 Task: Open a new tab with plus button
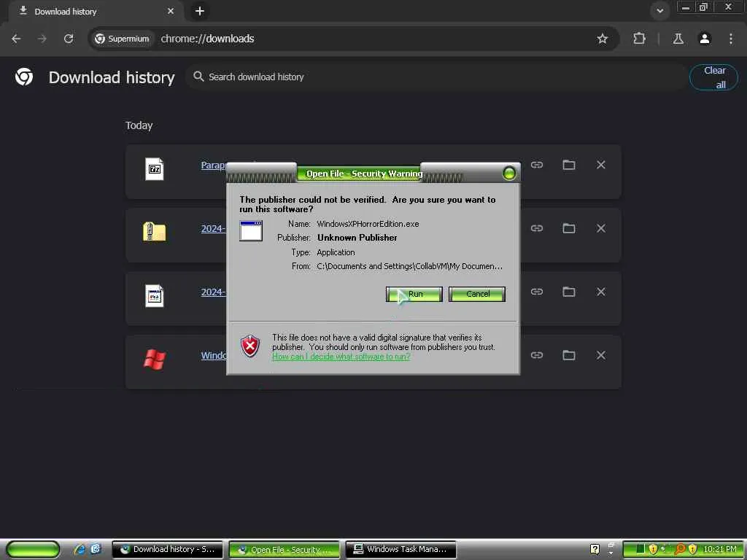[200, 11]
